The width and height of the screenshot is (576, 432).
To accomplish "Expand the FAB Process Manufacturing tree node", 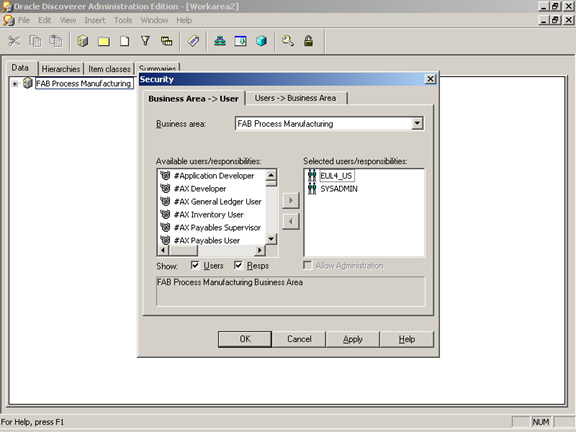I will coord(14,84).
